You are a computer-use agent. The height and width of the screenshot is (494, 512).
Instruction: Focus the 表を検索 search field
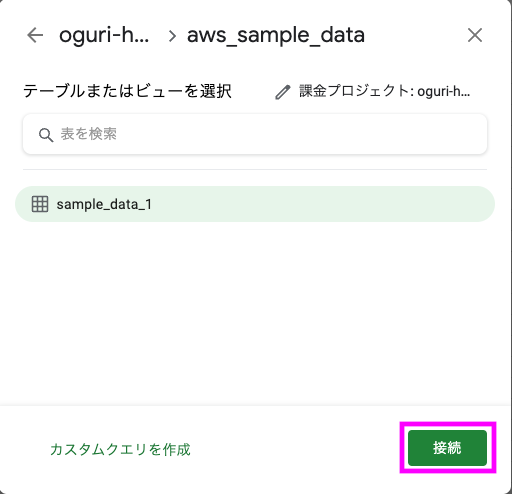click(255, 134)
